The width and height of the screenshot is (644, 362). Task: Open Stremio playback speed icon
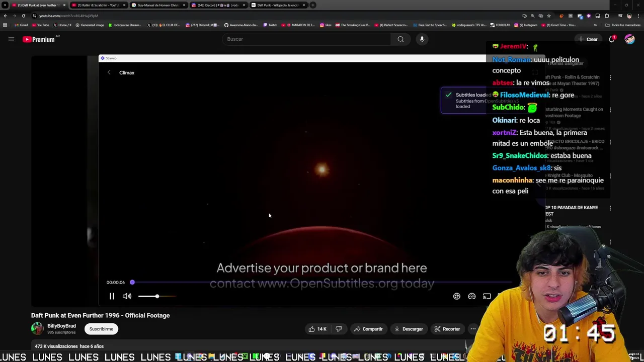[457, 296]
